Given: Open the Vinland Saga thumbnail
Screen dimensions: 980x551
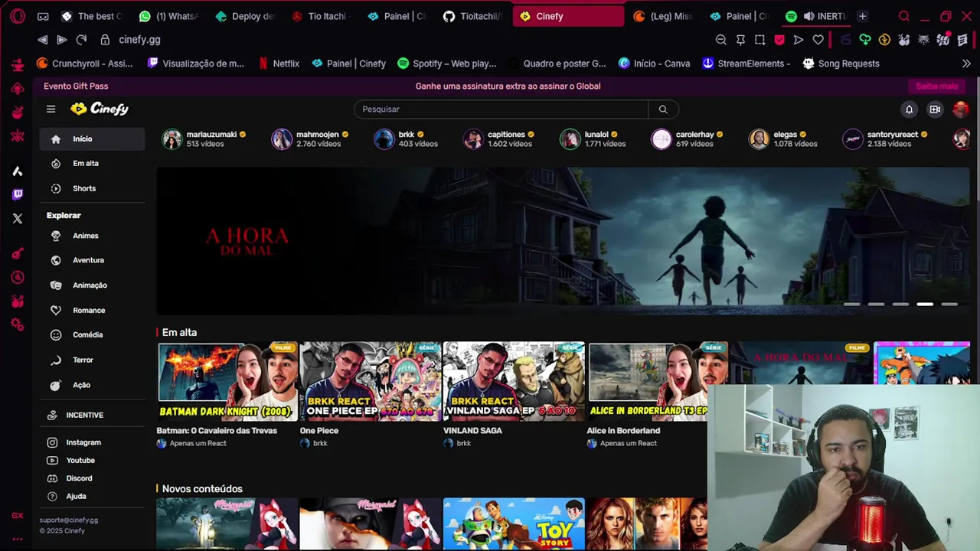Looking at the screenshot, I should click(514, 381).
